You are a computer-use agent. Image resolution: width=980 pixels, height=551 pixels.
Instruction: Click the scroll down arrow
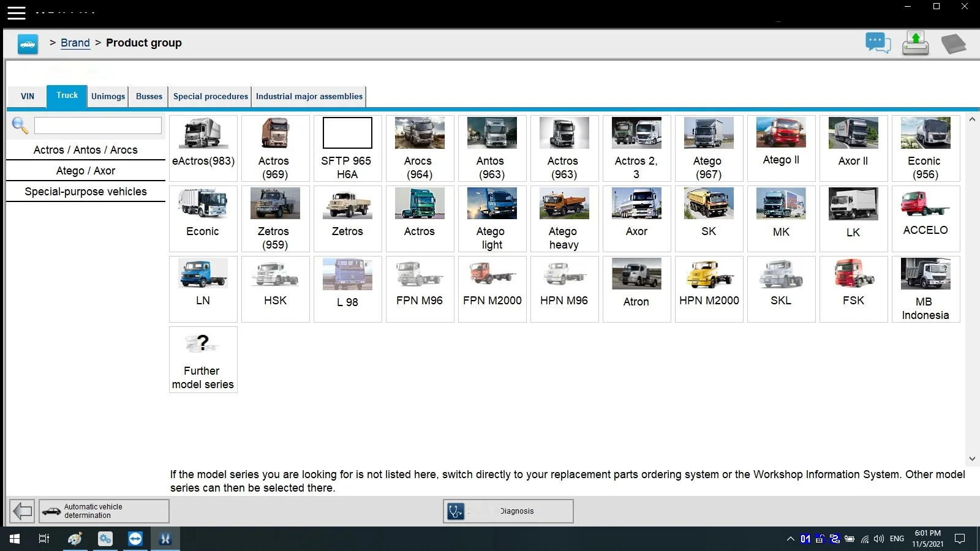coord(972,459)
